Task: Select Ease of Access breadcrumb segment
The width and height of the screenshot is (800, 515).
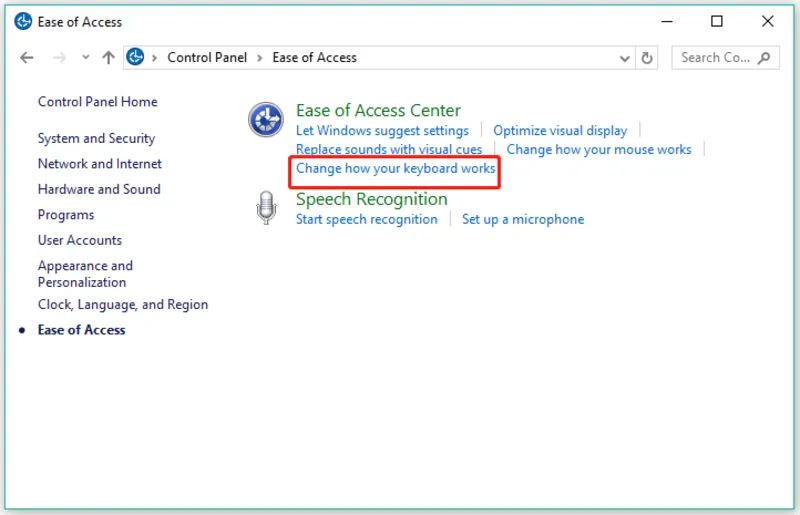Action: point(314,58)
